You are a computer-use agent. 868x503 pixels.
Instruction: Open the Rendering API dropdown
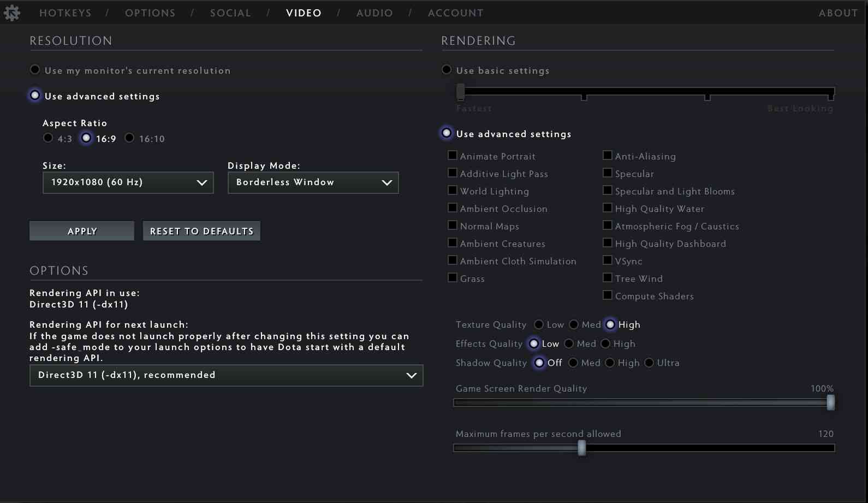click(226, 375)
